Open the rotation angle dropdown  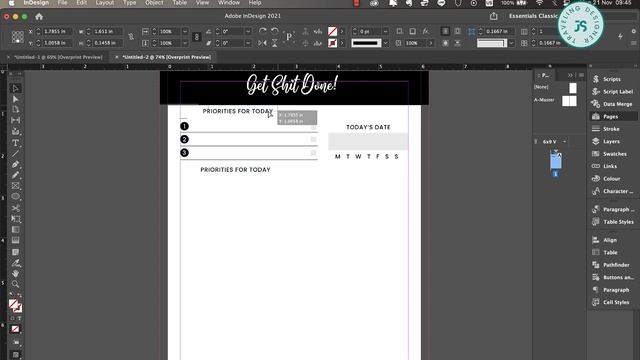click(x=248, y=31)
